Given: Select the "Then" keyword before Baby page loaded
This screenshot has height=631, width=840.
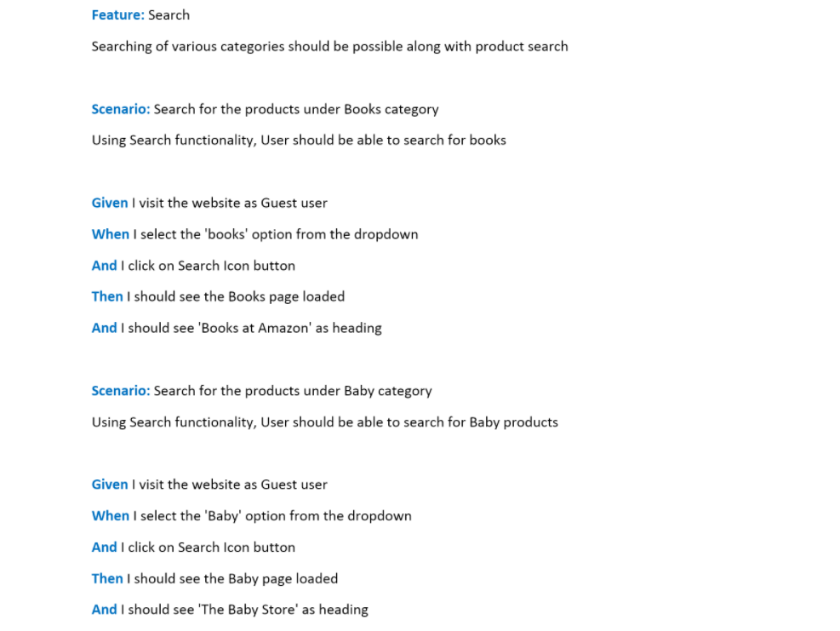Looking at the screenshot, I should coord(107,579).
